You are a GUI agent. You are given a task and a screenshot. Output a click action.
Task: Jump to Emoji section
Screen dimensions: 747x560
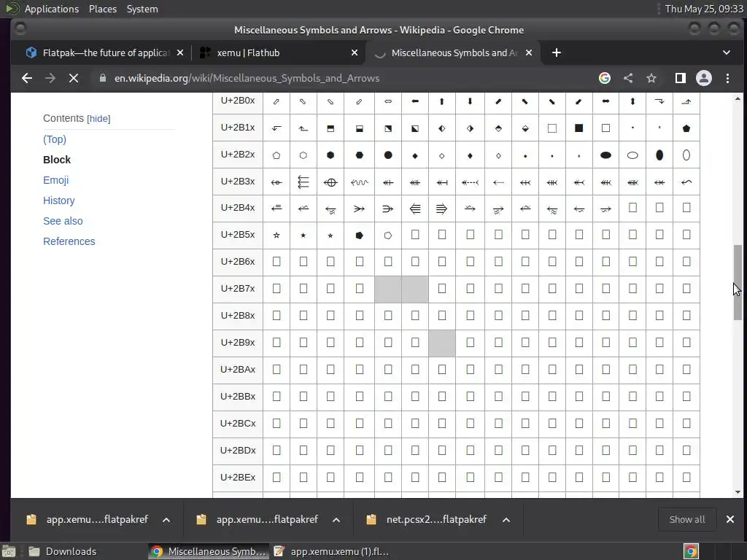click(x=55, y=180)
